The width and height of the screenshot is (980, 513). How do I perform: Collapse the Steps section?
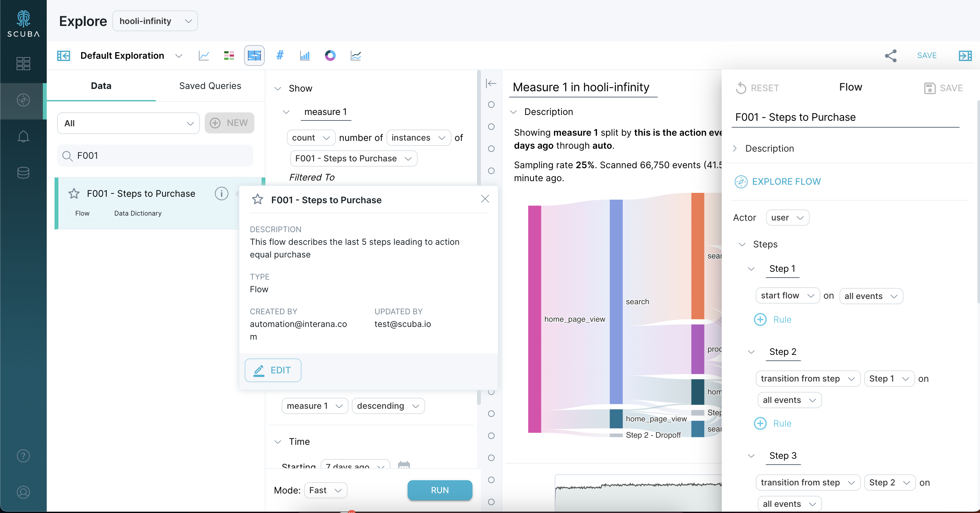pos(742,244)
